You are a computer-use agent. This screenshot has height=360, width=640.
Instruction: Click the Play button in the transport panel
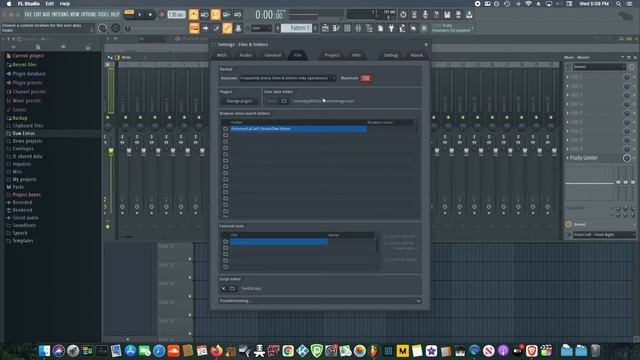click(140, 14)
